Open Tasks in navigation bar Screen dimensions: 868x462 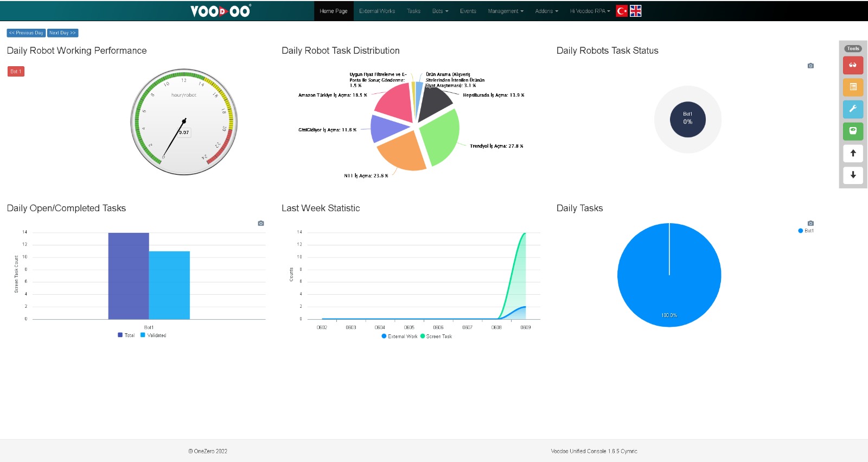coord(413,11)
